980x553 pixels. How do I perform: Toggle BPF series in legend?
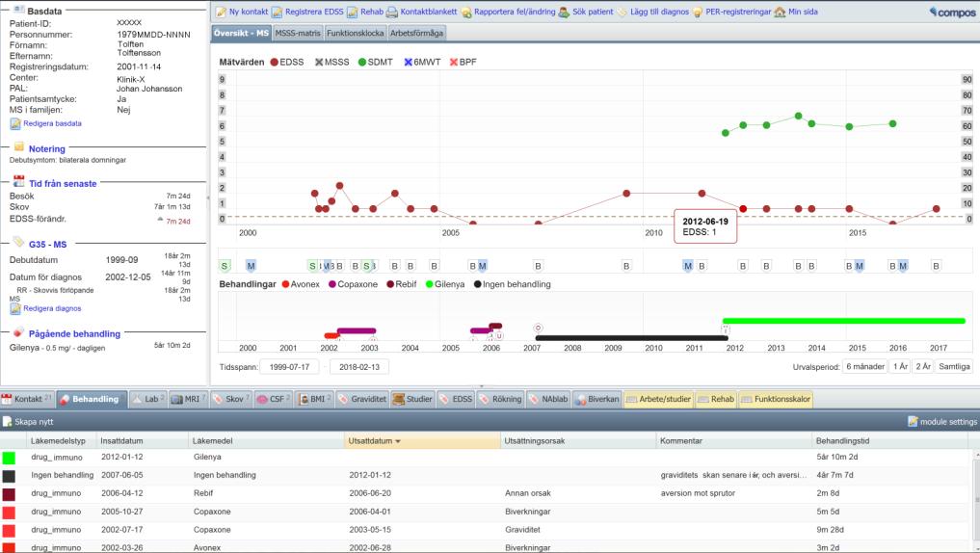(x=464, y=62)
